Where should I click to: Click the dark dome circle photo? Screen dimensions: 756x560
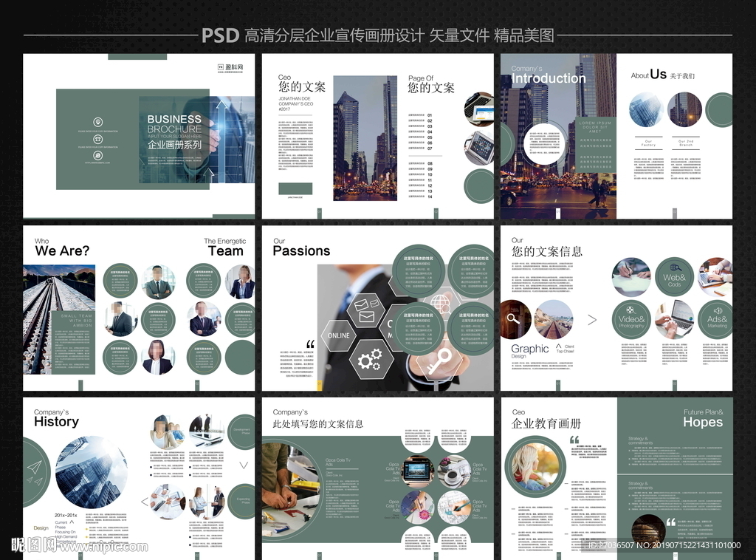click(x=648, y=532)
